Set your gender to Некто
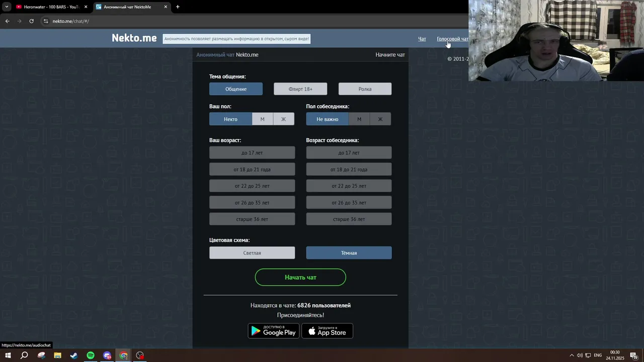 coord(230,119)
